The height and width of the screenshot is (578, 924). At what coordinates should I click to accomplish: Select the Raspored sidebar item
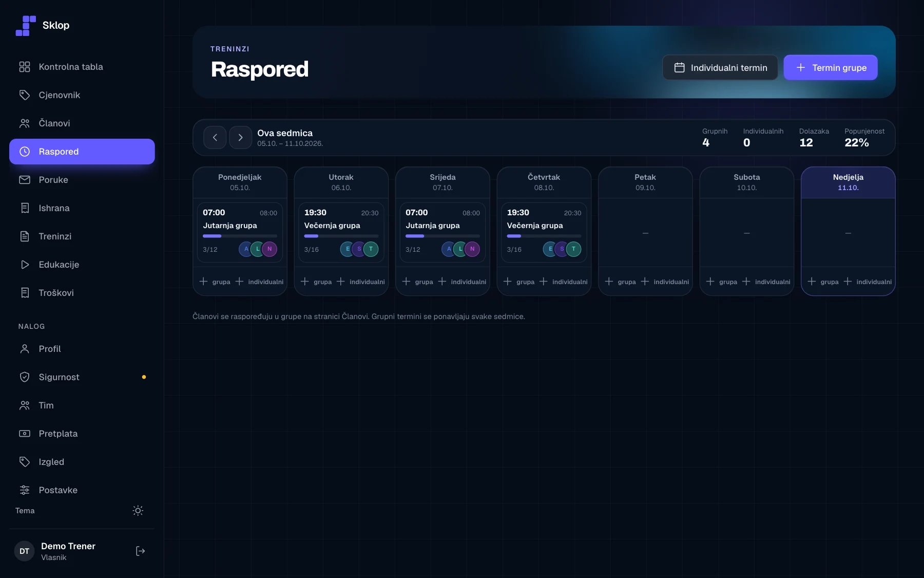82,152
